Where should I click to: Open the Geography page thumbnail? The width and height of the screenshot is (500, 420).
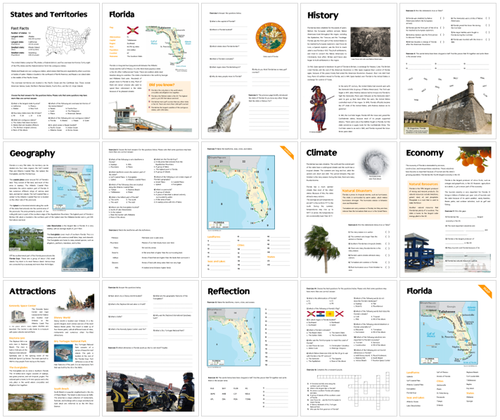coord(52,209)
